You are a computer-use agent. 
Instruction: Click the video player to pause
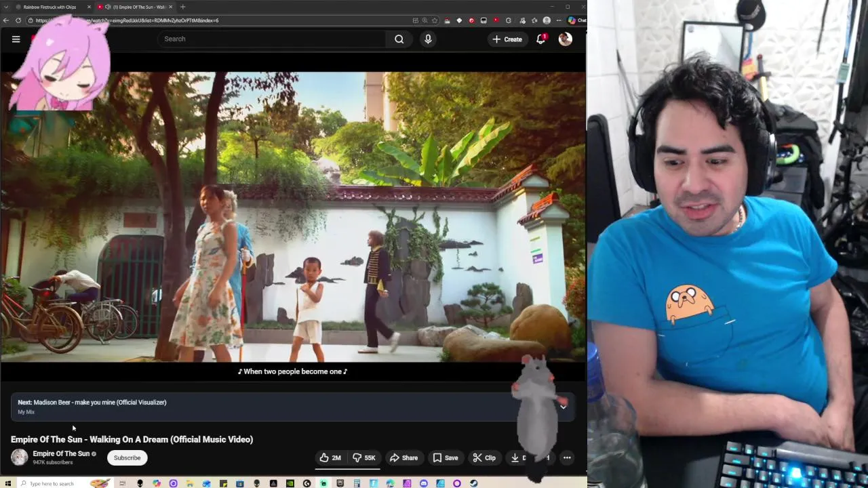293,217
